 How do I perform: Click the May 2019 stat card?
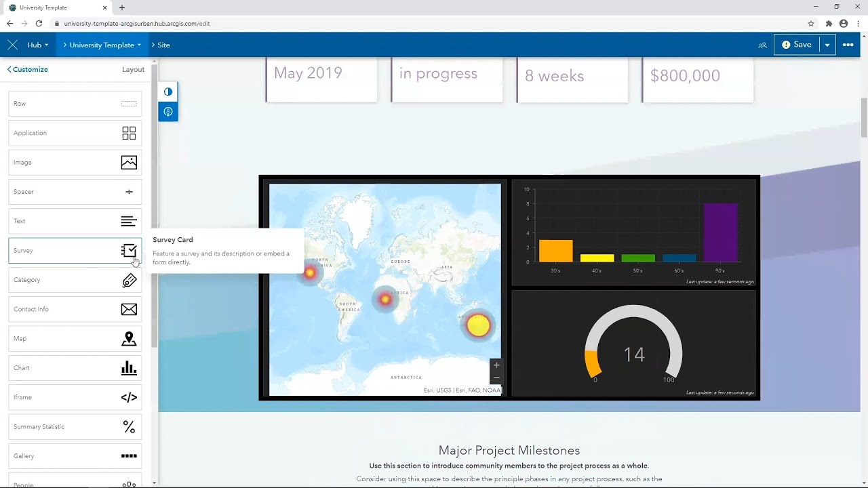point(321,79)
